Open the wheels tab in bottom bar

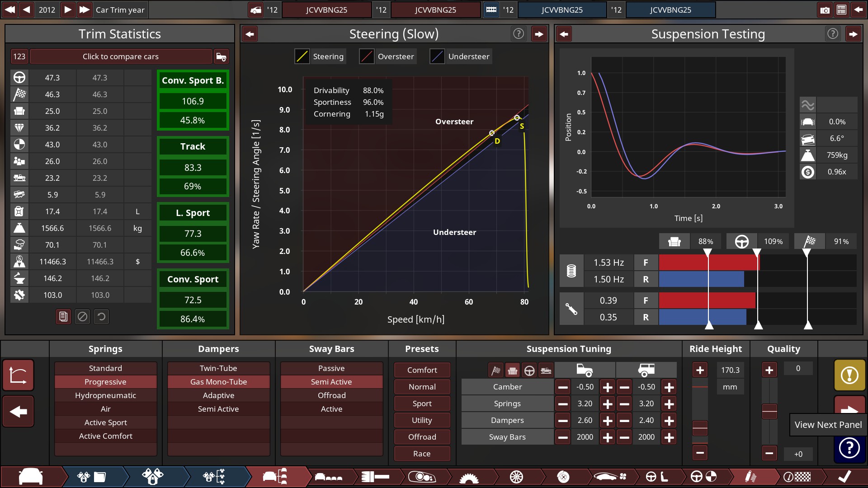pos(516,477)
